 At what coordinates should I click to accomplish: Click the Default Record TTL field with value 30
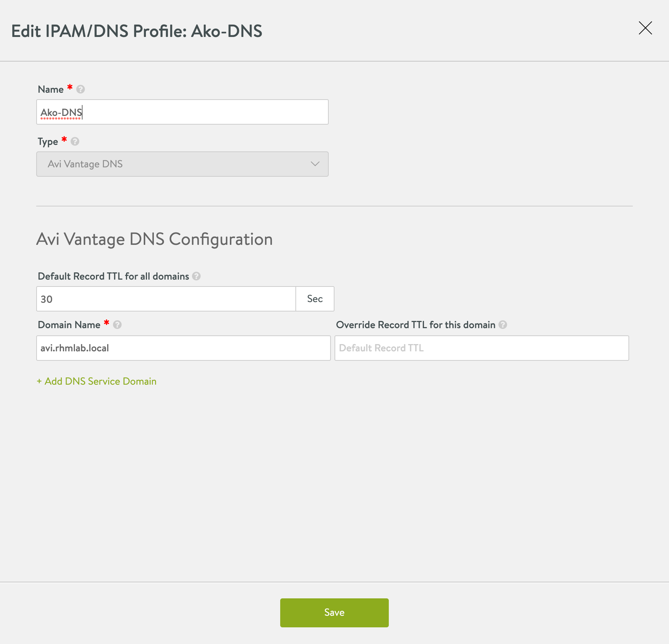166,299
